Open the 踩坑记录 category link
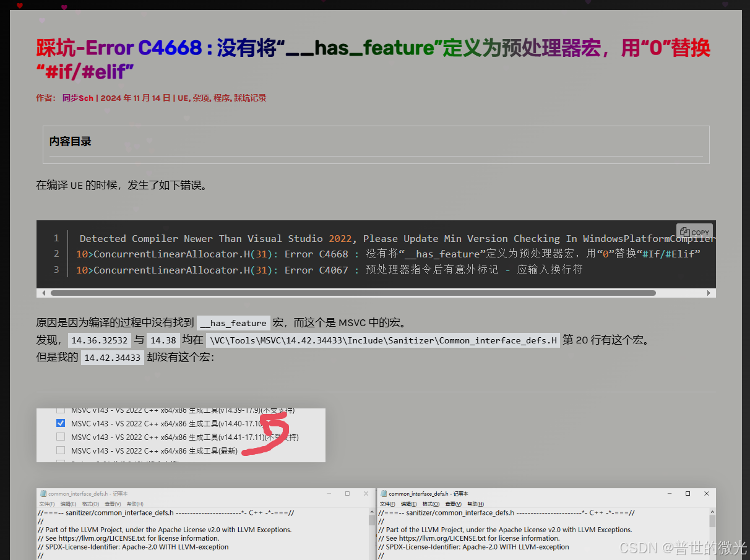The height and width of the screenshot is (560, 750). tap(250, 98)
